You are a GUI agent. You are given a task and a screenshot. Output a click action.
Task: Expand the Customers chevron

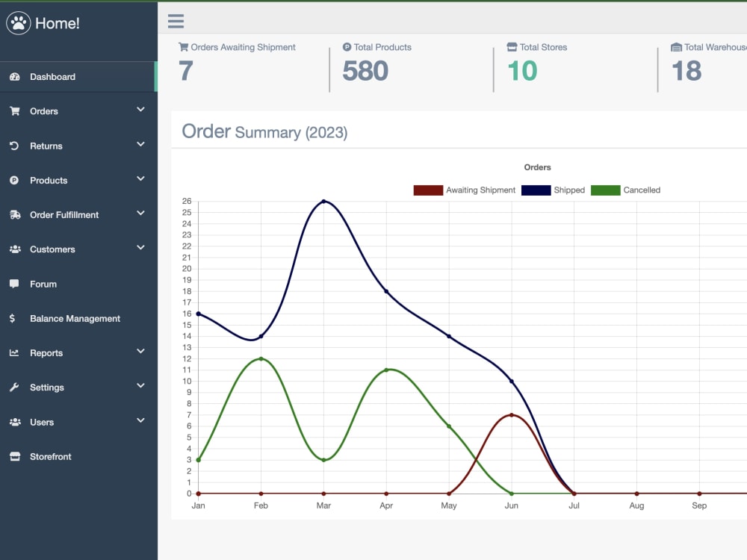(x=140, y=248)
